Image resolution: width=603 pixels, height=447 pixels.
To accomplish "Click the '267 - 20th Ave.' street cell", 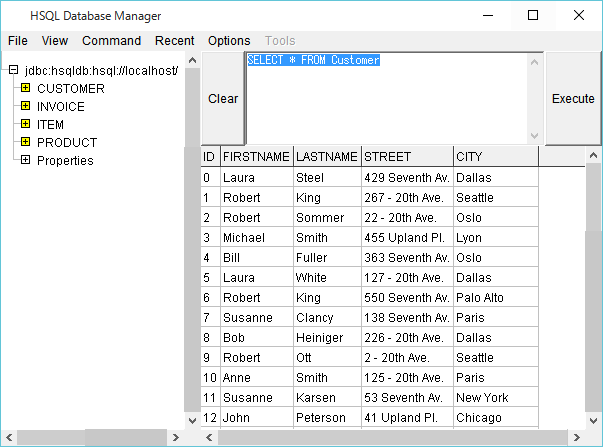I will 408,197.
